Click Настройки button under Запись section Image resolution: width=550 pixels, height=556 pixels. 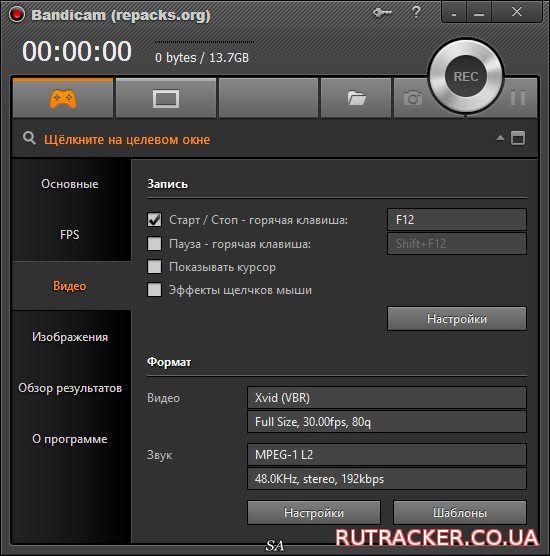[457, 318]
